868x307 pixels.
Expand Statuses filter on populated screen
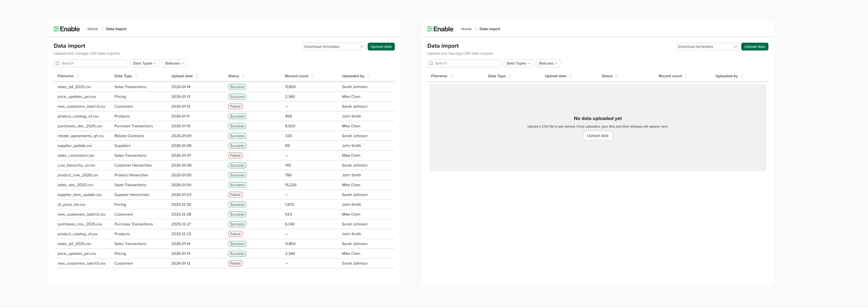pyautogui.click(x=175, y=63)
